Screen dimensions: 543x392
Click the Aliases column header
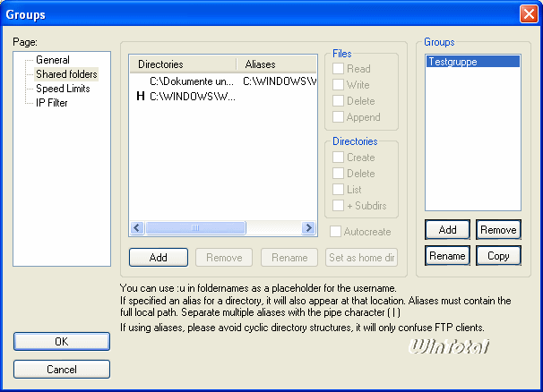pyautogui.click(x=276, y=64)
